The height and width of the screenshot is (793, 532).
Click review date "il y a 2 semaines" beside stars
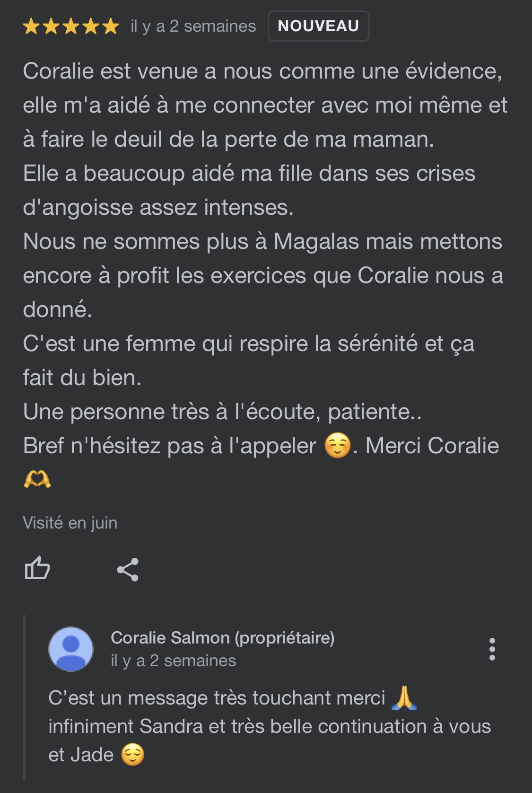[193, 26]
